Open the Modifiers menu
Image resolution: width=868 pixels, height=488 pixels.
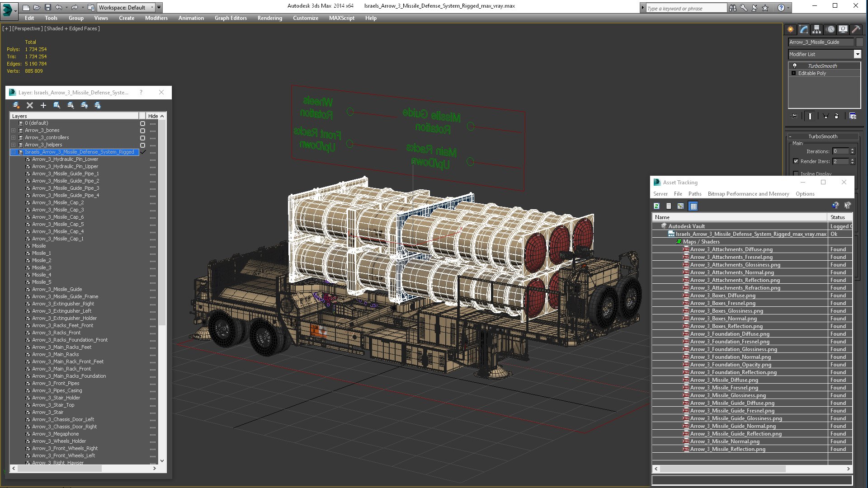[x=156, y=18]
